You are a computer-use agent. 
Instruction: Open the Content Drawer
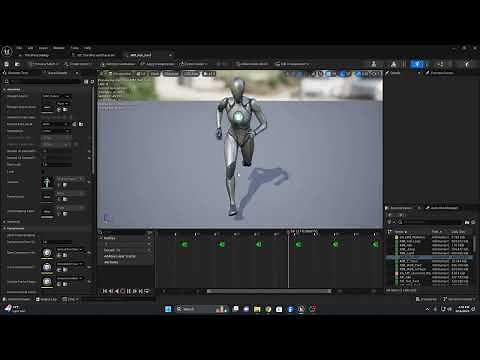(x=17, y=299)
